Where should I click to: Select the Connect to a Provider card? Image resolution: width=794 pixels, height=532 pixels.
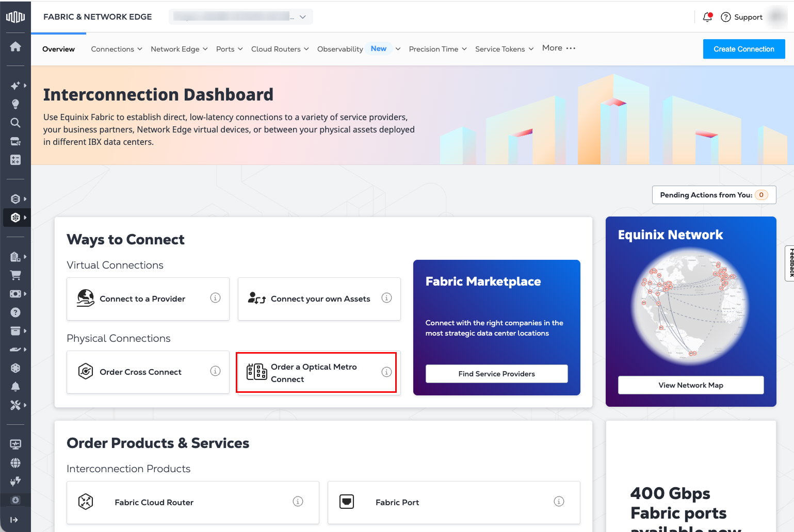click(148, 299)
